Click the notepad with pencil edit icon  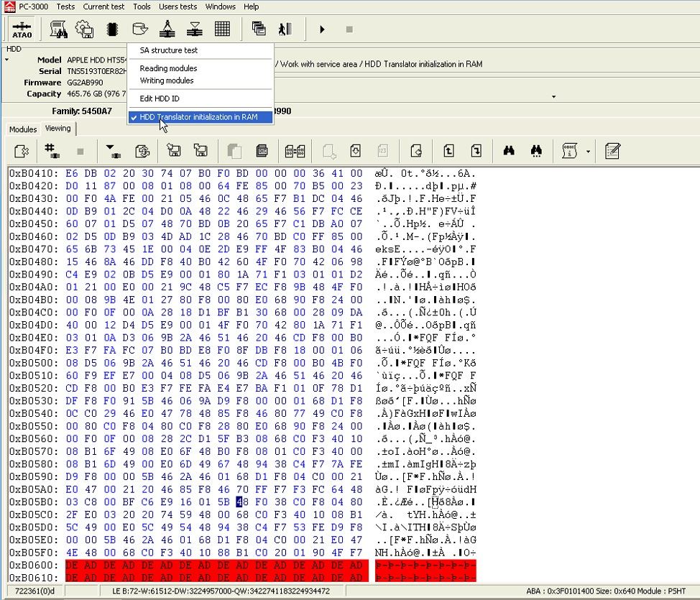pos(612,151)
